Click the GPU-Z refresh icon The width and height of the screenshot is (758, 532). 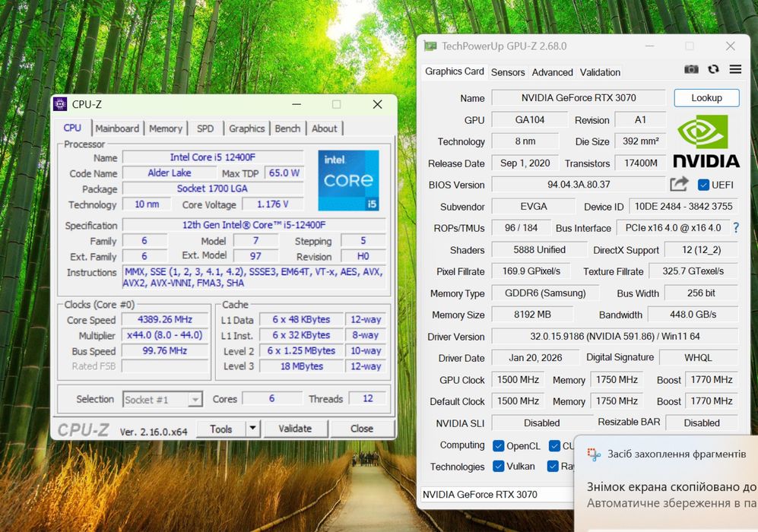[x=714, y=70]
